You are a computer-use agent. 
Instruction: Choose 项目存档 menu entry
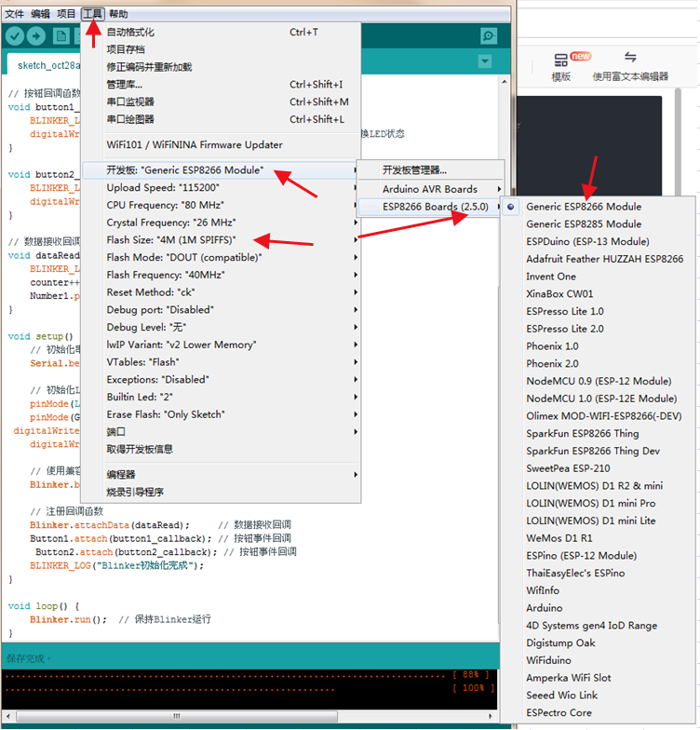pos(222,49)
